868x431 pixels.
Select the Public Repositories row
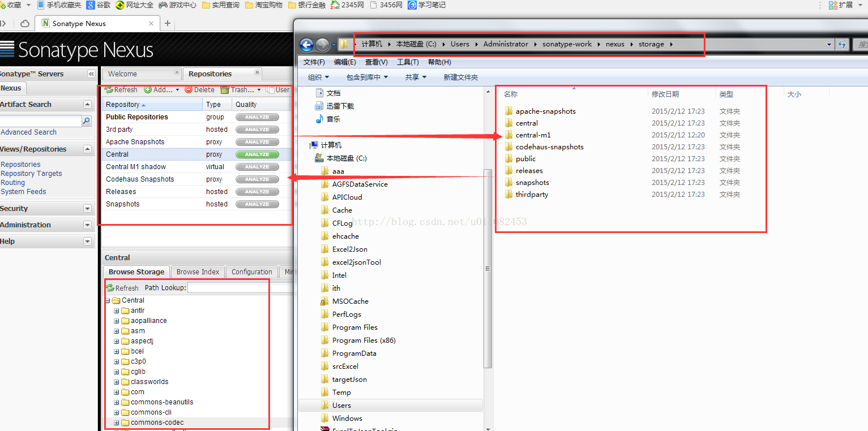click(197, 117)
